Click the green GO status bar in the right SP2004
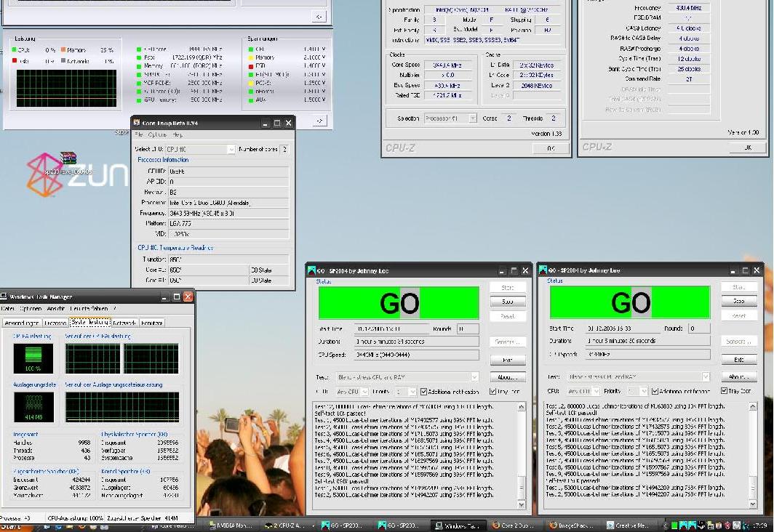The image size is (774, 532). (x=630, y=302)
